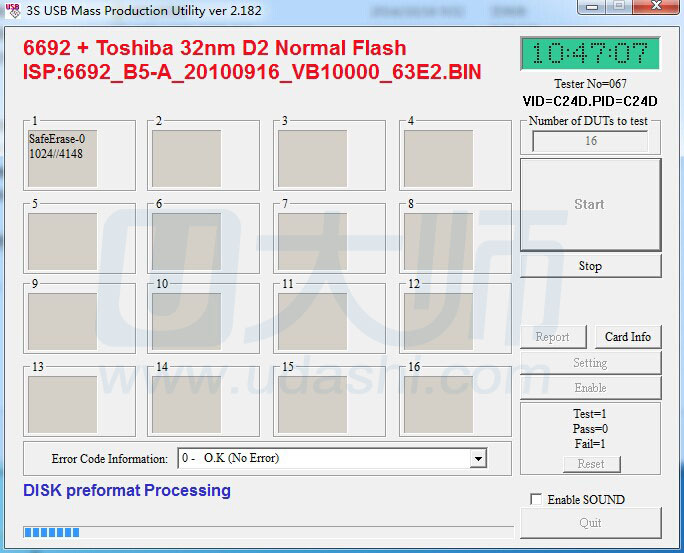The width and height of the screenshot is (684, 553).
Task: Click the Number of DUTs to test field
Action: click(x=590, y=141)
